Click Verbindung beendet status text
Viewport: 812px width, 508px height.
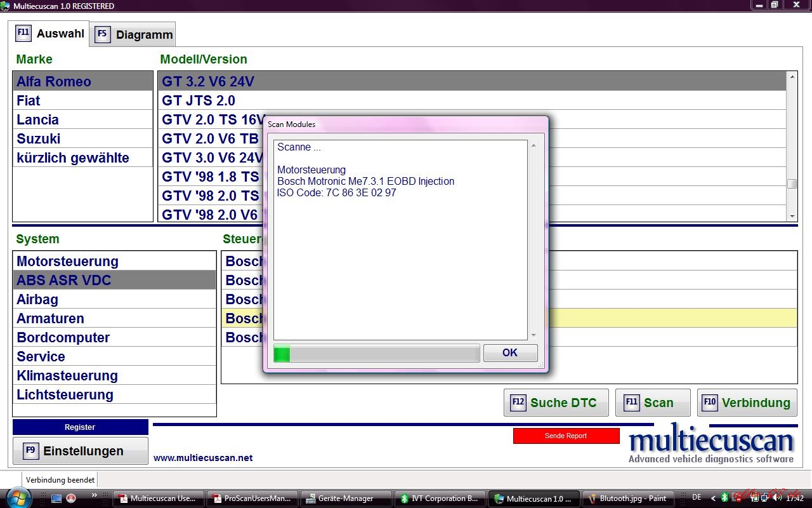click(x=60, y=480)
